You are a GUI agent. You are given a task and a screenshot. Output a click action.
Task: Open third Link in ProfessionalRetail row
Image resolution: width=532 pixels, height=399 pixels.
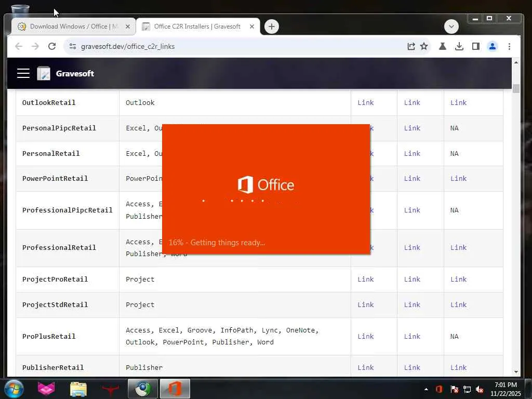pyautogui.click(x=458, y=247)
